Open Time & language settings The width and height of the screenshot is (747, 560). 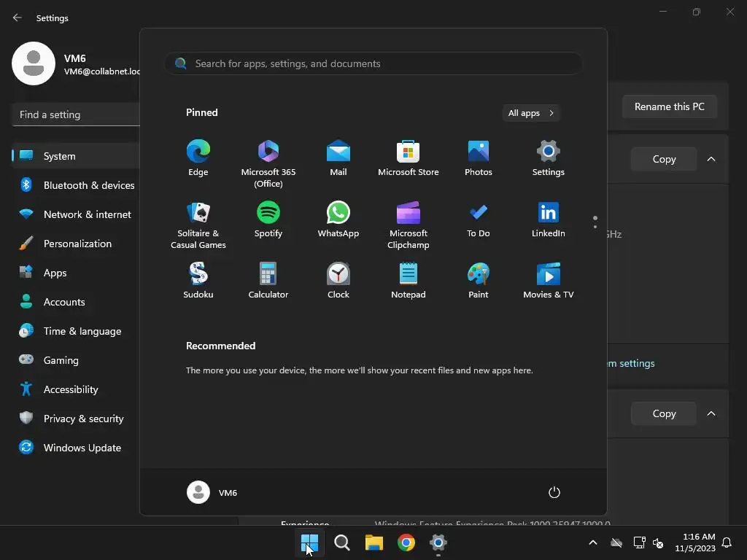[76, 331]
